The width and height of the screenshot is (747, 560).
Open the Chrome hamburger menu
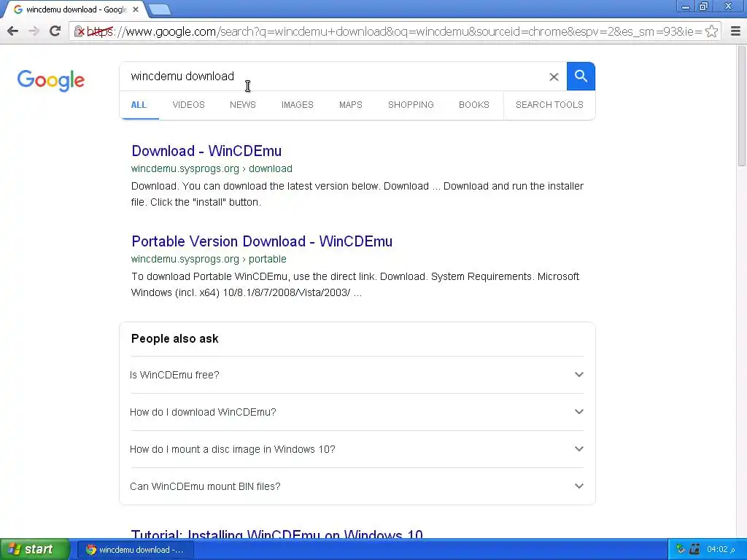735,31
